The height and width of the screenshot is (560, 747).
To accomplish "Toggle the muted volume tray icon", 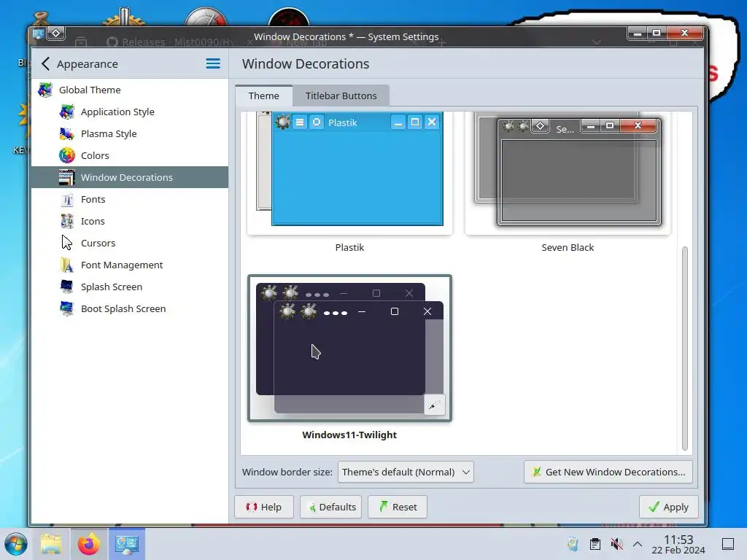I will pyautogui.click(x=616, y=544).
